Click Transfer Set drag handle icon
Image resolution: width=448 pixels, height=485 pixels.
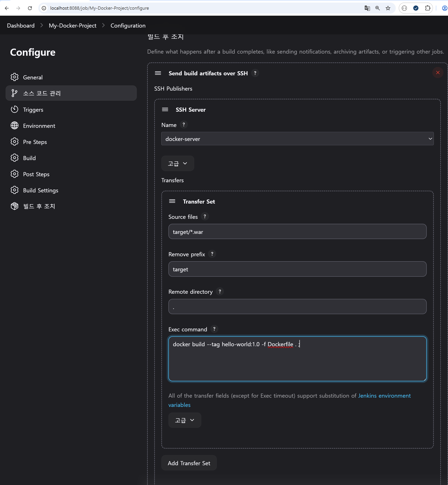pyautogui.click(x=172, y=201)
